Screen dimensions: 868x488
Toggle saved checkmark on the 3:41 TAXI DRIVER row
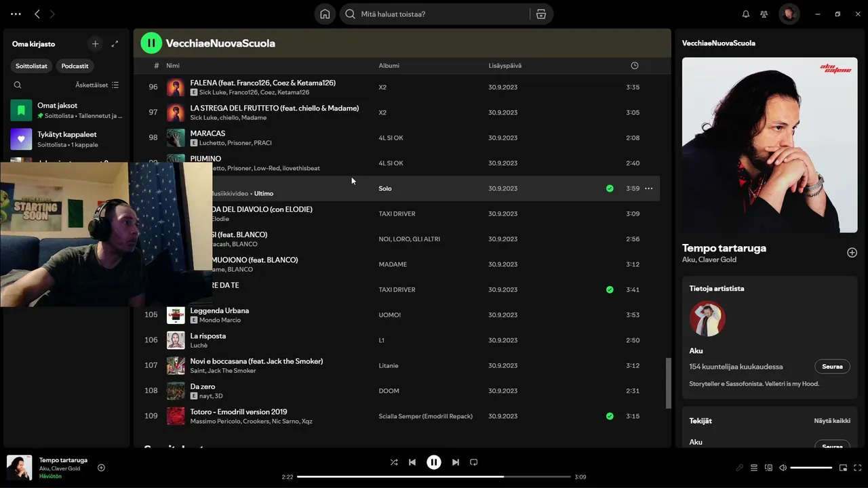[610, 289]
